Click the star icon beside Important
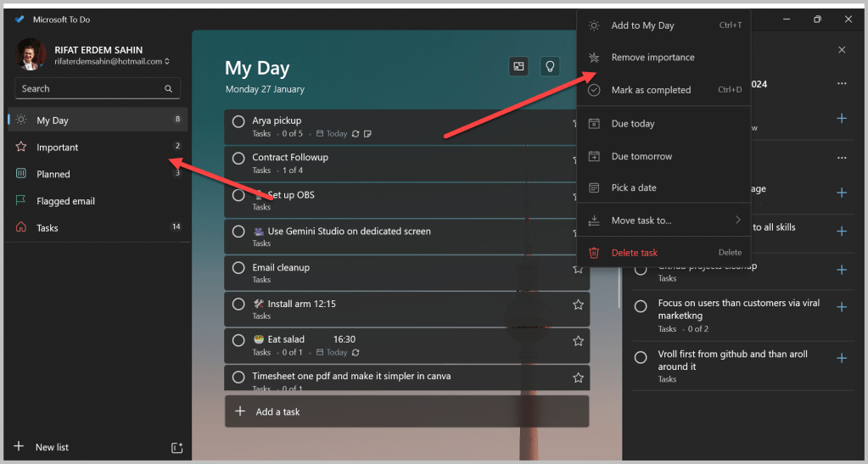The image size is (868, 464). point(21,147)
